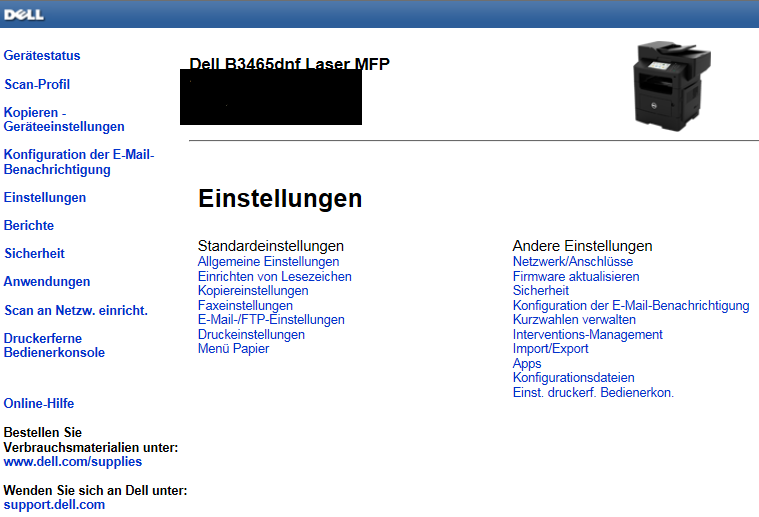Open Konfiguration der E-Mail-Benachrichtigung under Andere Einstellungen
This screenshot has width=759, height=517.
[631, 305]
